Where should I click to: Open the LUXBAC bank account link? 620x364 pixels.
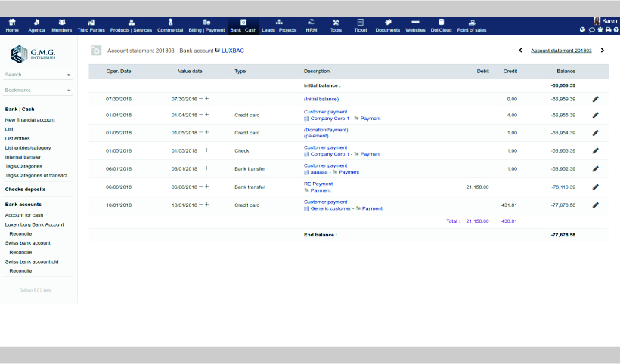[232, 51]
